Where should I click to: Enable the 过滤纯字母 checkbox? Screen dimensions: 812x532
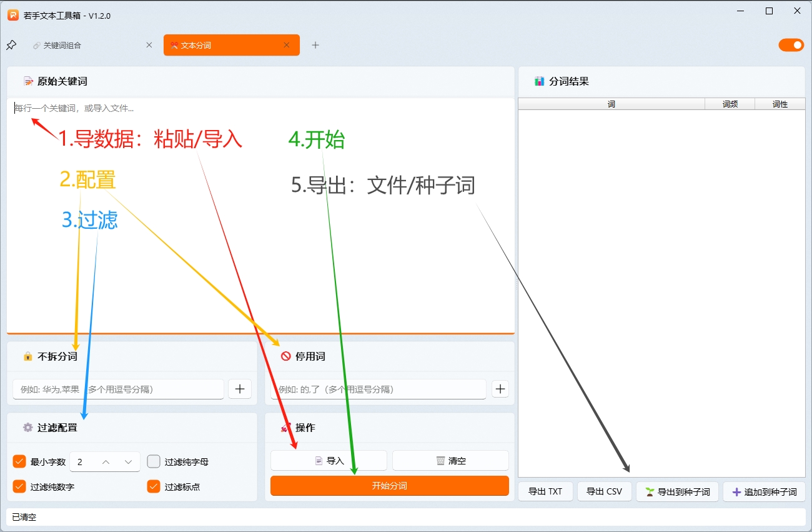[x=153, y=461]
